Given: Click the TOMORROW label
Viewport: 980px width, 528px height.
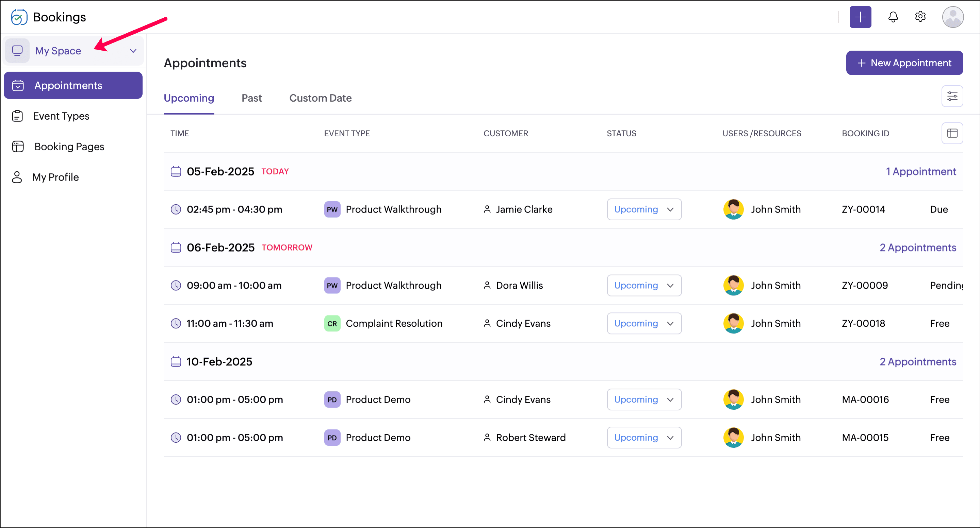Looking at the screenshot, I should coord(287,248).
